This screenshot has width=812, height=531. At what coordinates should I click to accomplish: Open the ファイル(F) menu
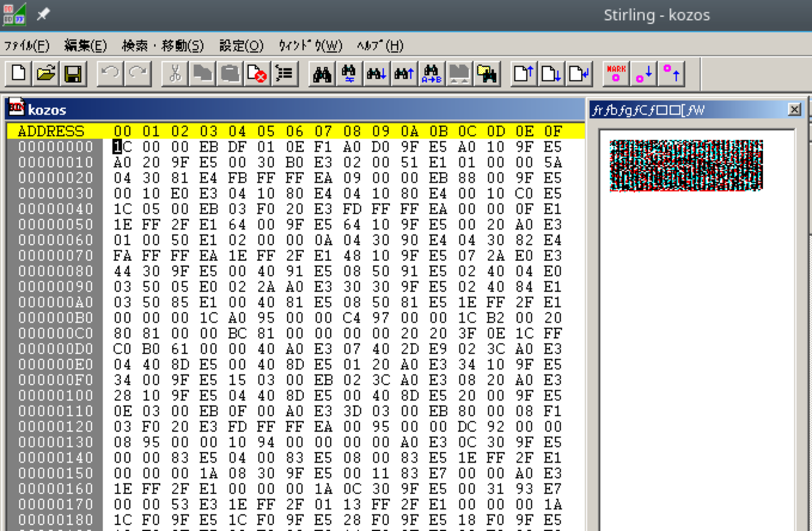tap(27, 46)
